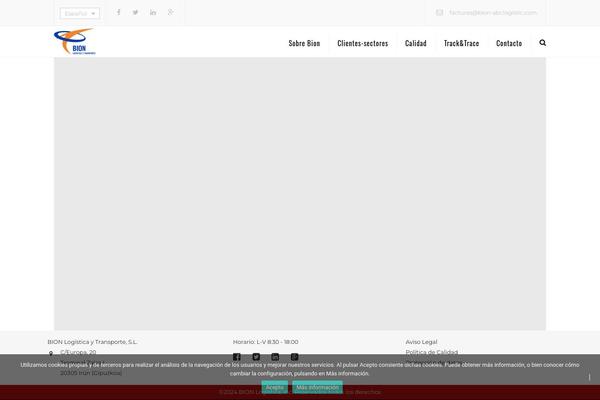Image resolution: width=600 pixels, height=400 pixels.
Task: Open the Contacto page
Action: point(509,43)
